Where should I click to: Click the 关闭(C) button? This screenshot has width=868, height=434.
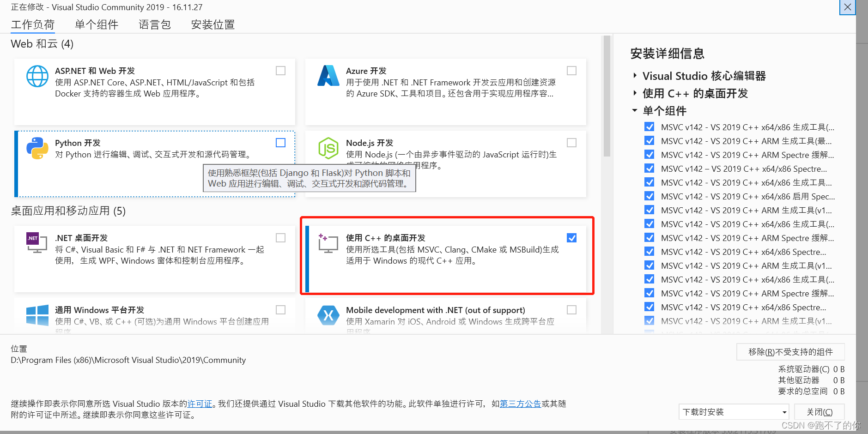tap(819, 412)
